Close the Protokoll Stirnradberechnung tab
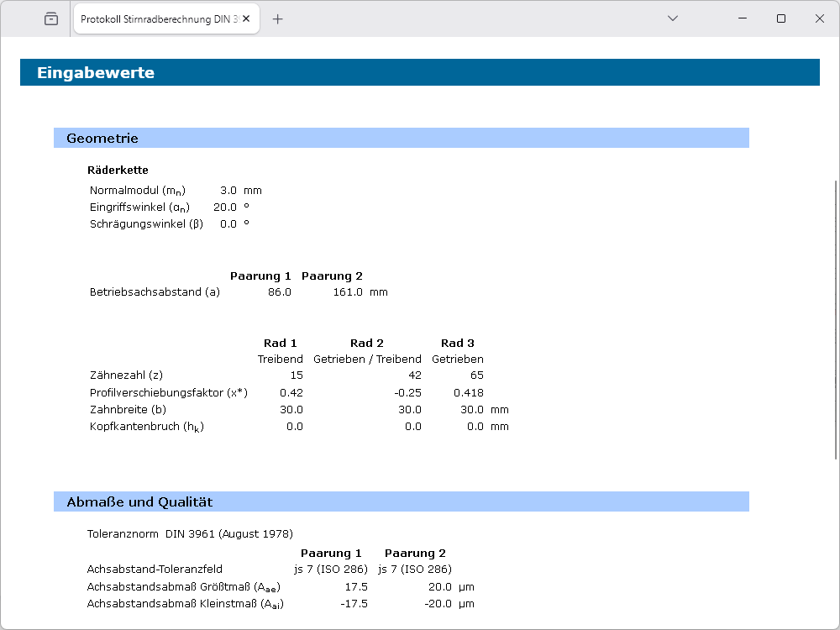 tap(246, 18)
